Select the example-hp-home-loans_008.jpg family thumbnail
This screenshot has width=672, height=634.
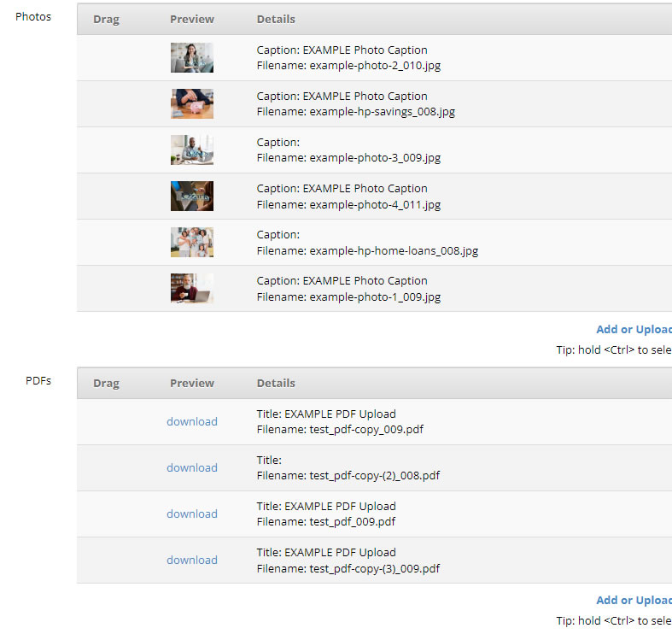point(191,242)
